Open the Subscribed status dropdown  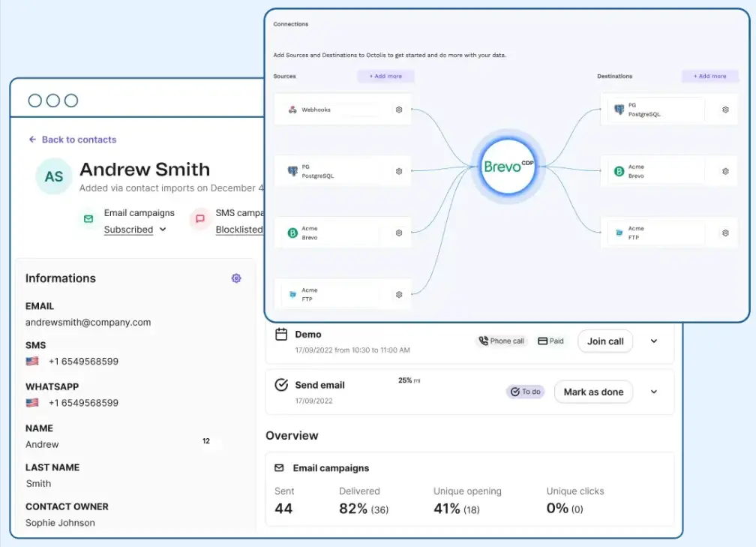pyautogui.click(x=136, y=230)
